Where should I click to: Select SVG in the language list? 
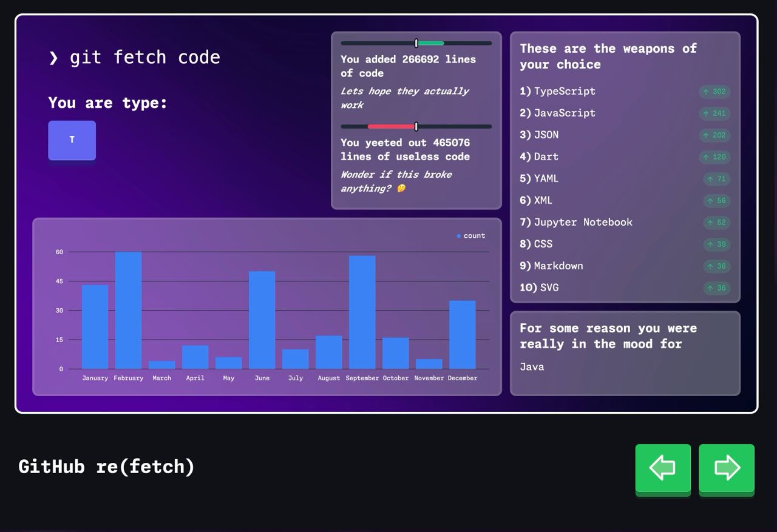point(549,288)
